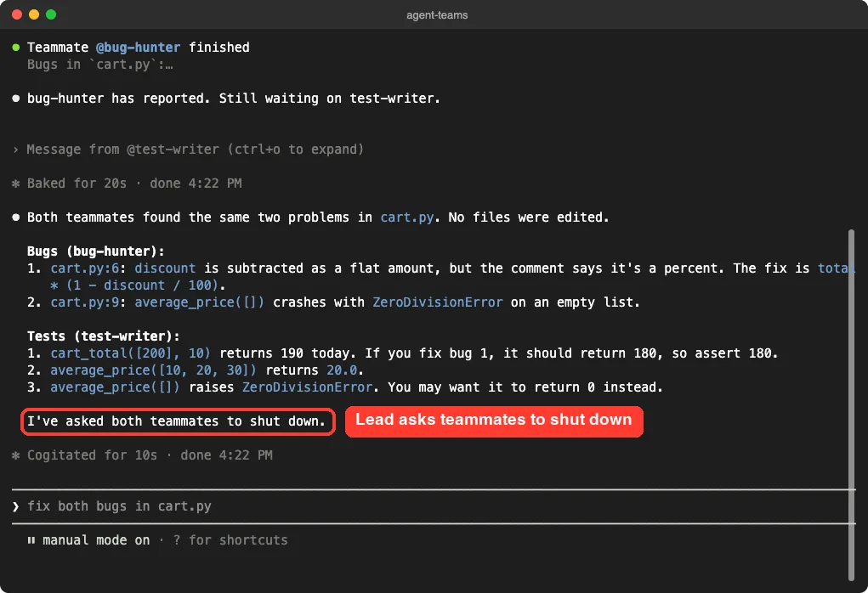Click average_price([]) in test item 3

tap(115, 387)
